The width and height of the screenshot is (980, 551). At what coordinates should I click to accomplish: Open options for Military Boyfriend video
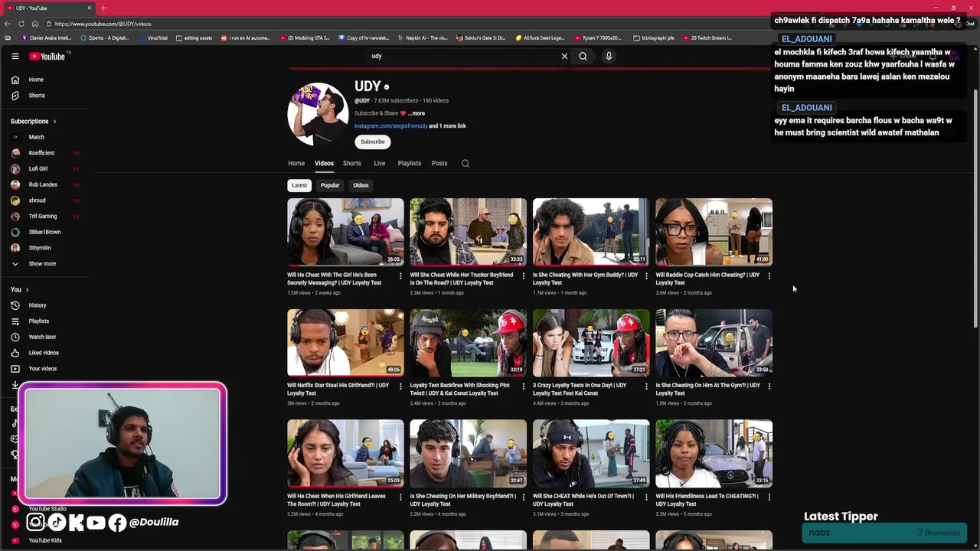coord(523,497)
